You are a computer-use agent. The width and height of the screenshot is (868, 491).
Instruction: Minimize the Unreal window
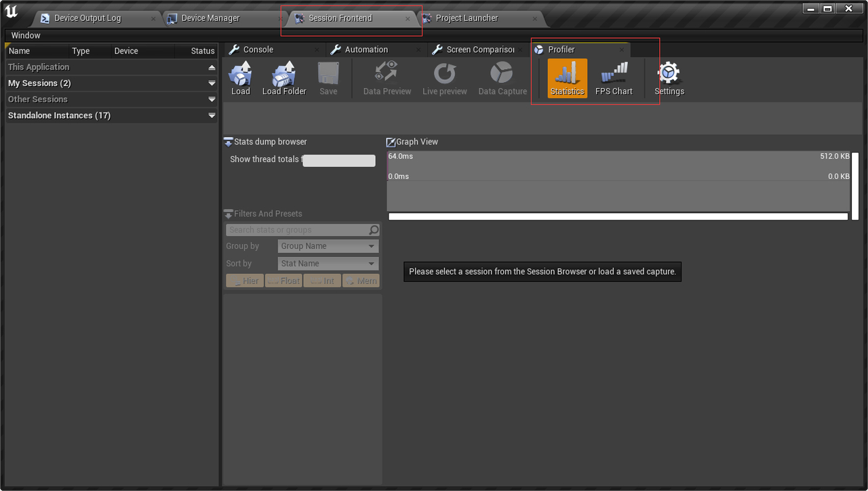tap(811, 8)
